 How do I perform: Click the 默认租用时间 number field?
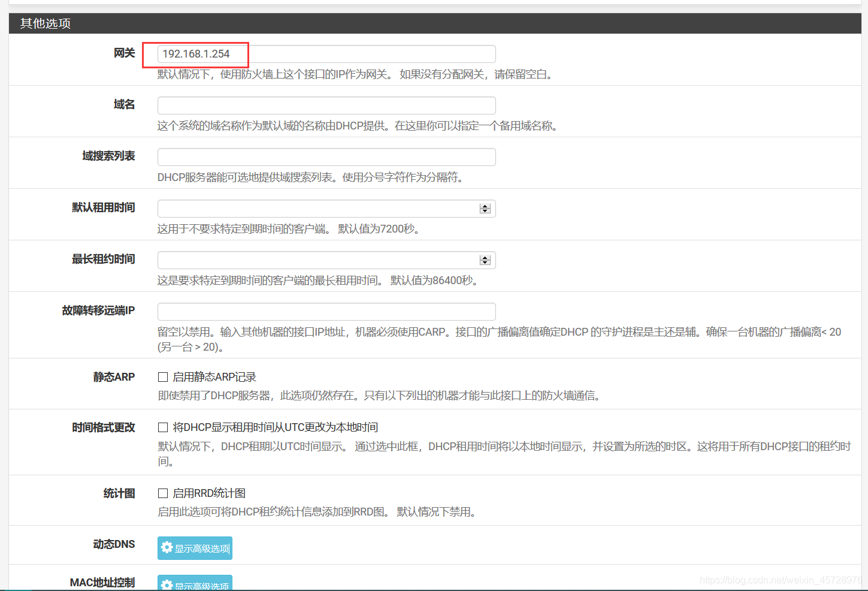tap(326, 209)
